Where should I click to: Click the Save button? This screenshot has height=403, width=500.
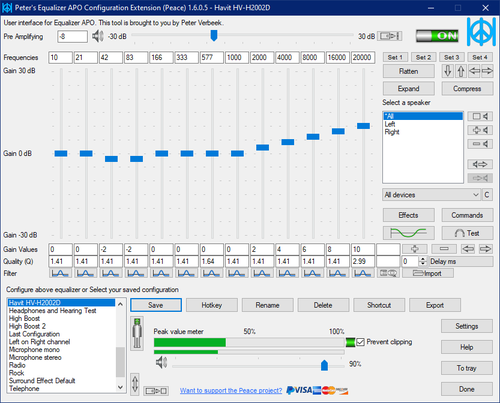pyautogui.click(x=156, y=305)
